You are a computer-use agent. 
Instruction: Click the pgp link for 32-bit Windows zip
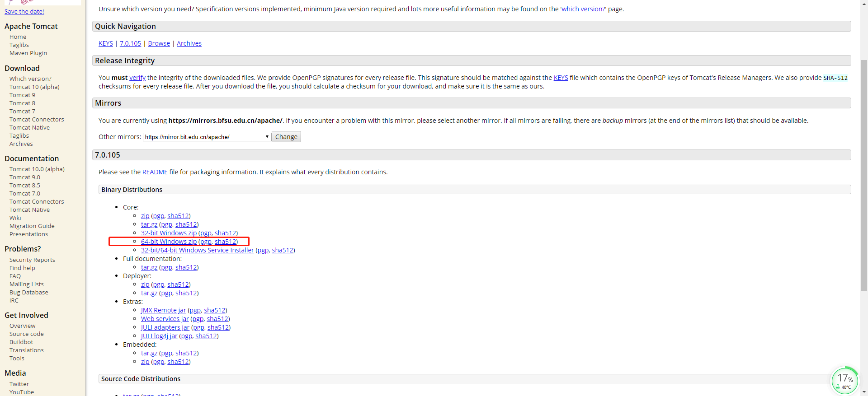206,233
